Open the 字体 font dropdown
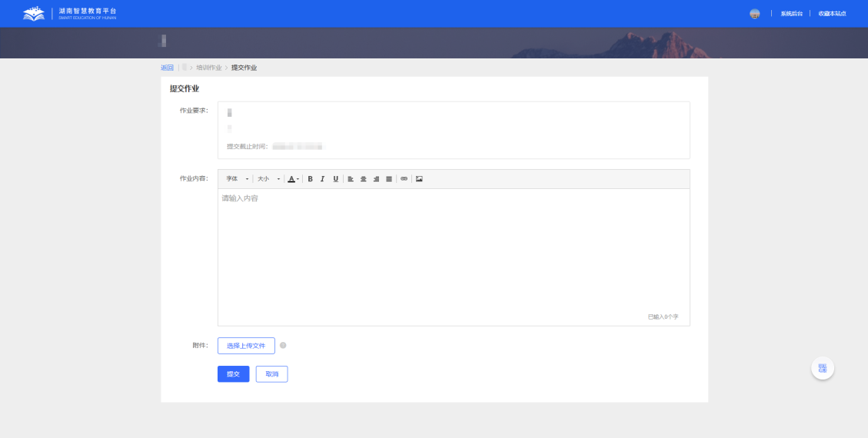The height and width of the screenshot is (438, 868). [x=237, y=179]
